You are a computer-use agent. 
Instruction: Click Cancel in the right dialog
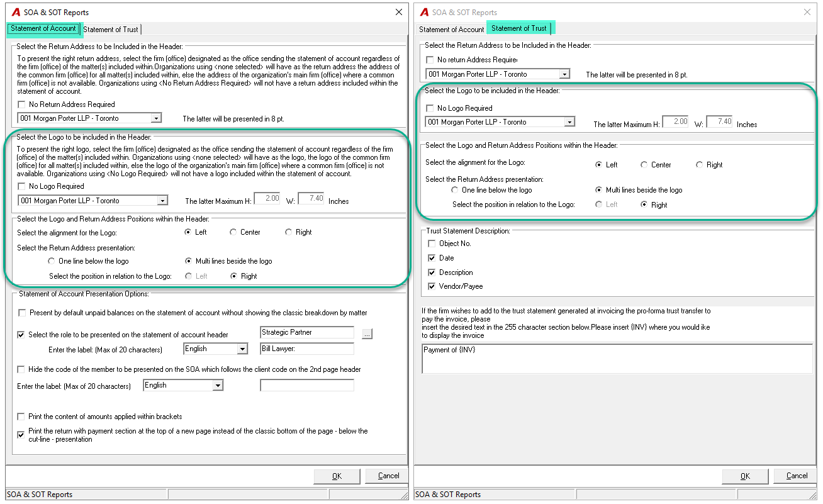coord(797,476)
